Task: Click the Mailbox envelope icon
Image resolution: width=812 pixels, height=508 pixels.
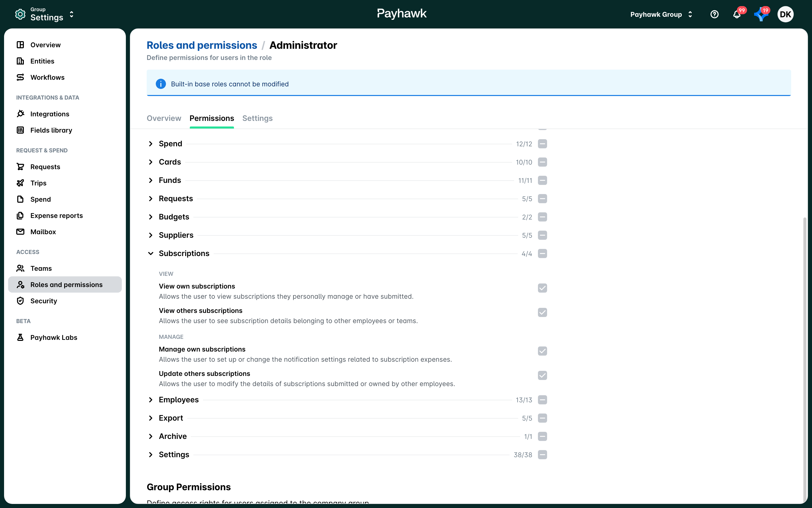Action: [x=21, y=232]
